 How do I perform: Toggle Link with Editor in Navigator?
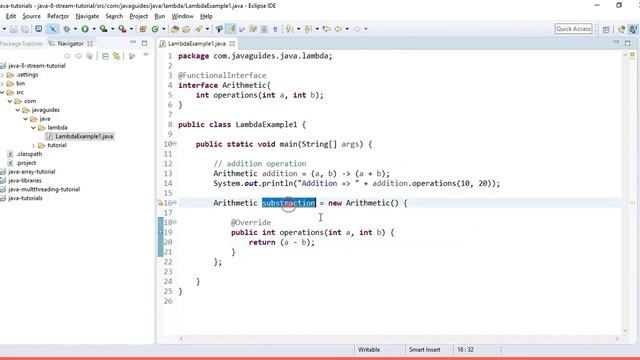point(117,56)
